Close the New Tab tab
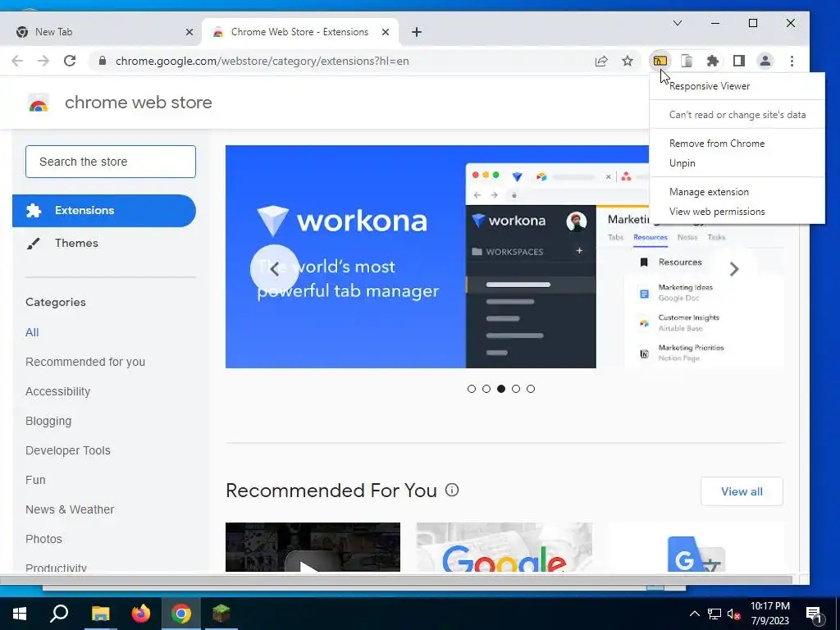Screen dimensions: 840x630 click(x=189, y=32)
